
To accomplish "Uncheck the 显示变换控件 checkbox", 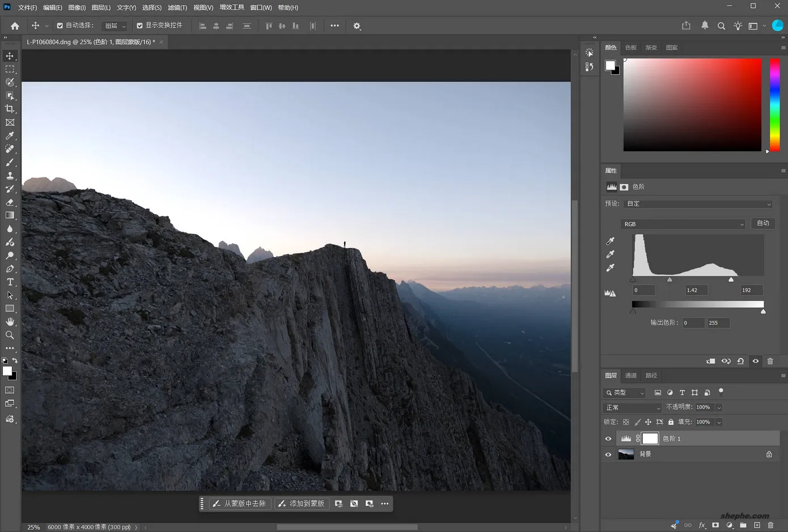I will pos(139,25).
